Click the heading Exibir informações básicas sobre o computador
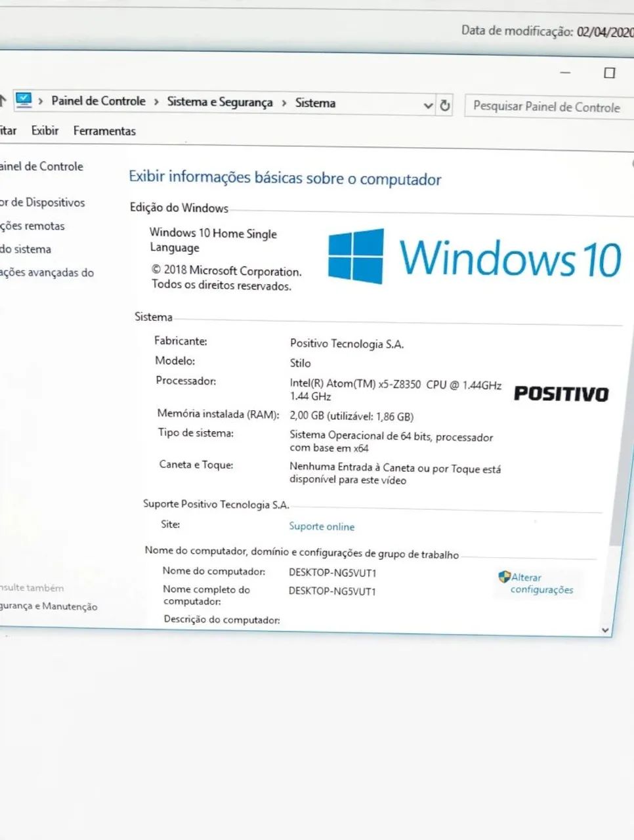Image resolution: width=634 pixels, height=840 pixels. 285,178
